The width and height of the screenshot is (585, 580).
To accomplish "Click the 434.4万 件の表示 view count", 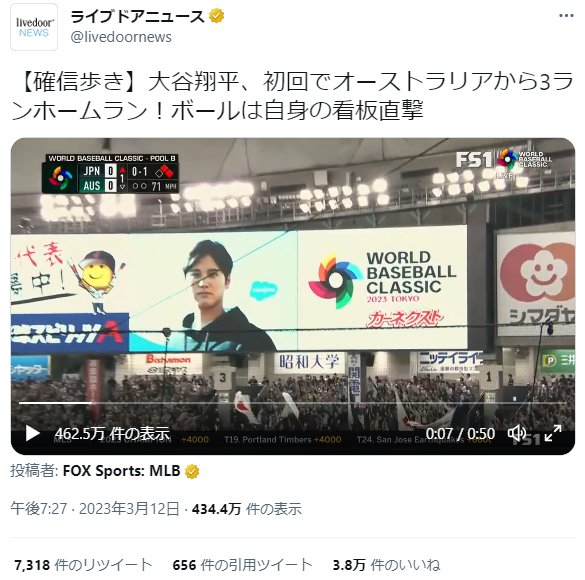I will pyautogui.click(x=247, y=509).
